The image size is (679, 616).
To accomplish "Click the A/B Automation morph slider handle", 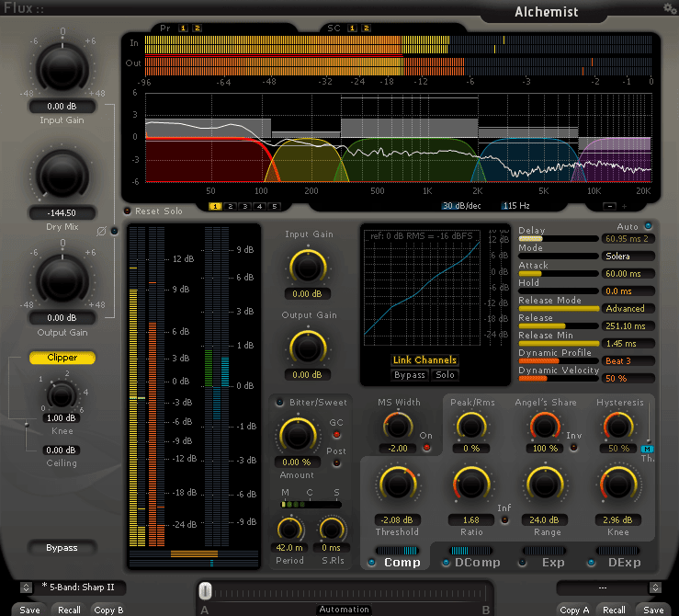I will click(x=205, y=591).
